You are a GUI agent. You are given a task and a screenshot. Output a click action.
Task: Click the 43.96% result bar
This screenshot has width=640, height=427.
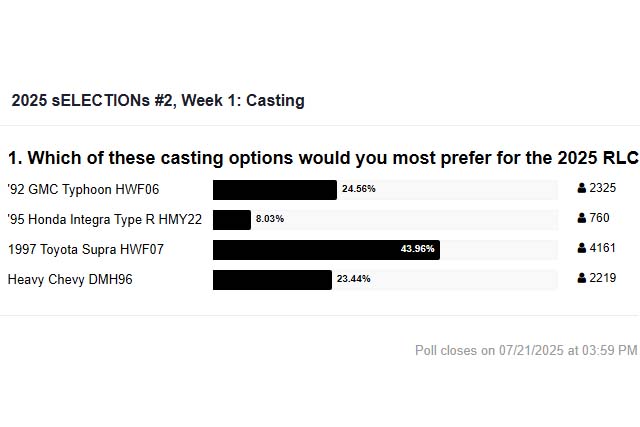(326, 250)
